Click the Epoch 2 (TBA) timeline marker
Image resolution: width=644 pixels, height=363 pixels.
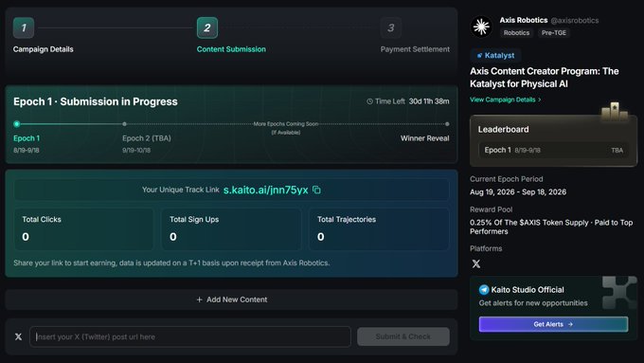[x=124, y=124]
